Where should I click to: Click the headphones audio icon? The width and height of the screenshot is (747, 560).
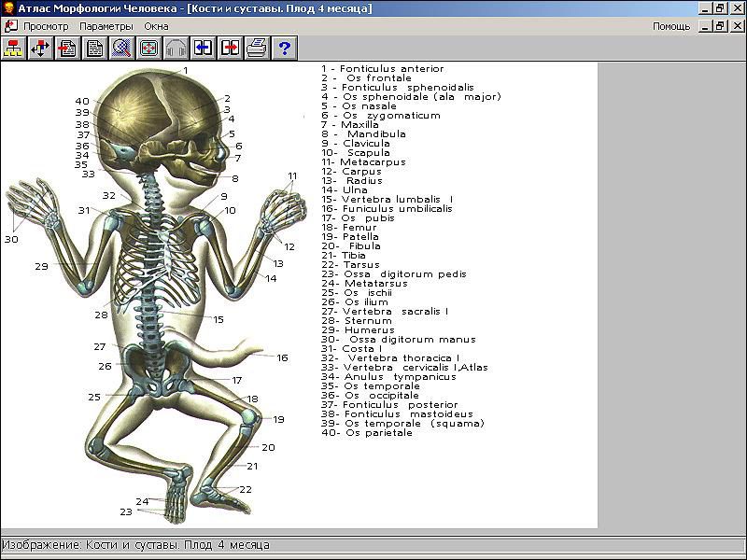[176, 48]
